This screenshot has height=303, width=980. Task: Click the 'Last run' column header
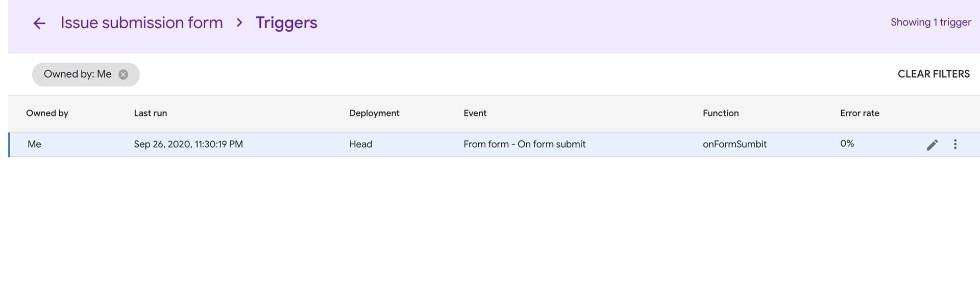(150, 113)
